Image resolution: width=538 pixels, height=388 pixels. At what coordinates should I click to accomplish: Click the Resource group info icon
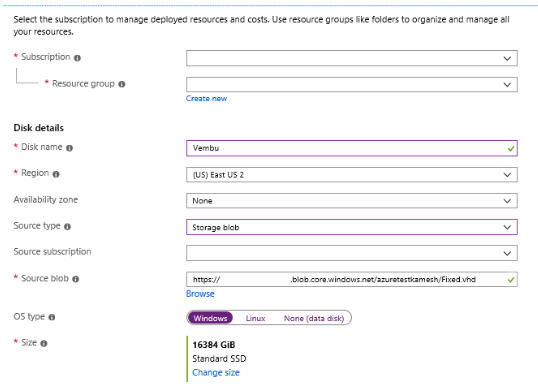coord(122,84)
